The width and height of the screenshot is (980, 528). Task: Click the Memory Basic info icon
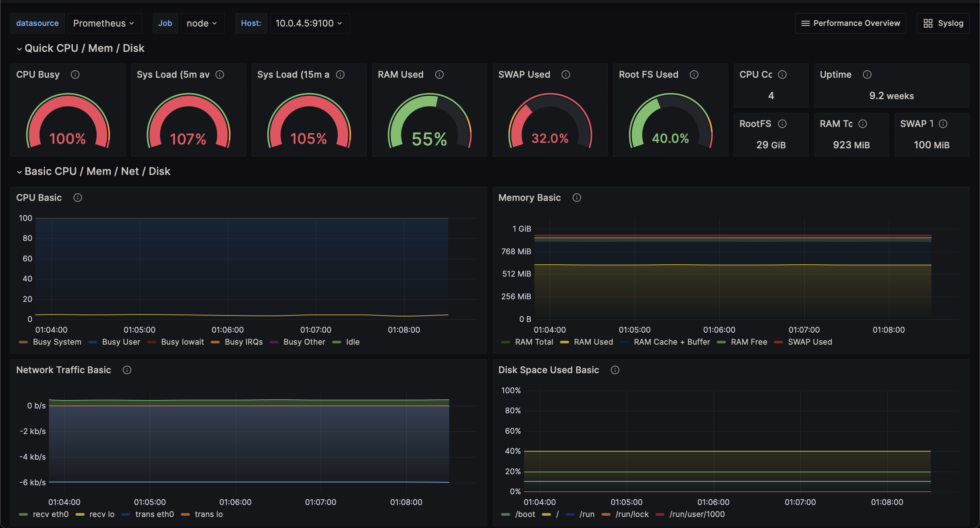click(x=576, y=198)
